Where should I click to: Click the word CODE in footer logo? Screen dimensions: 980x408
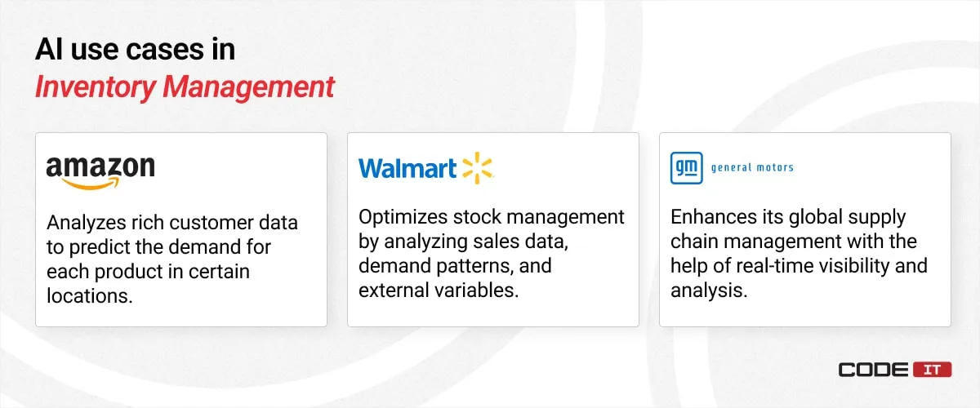pyautogui.click(x=873, y=370)
